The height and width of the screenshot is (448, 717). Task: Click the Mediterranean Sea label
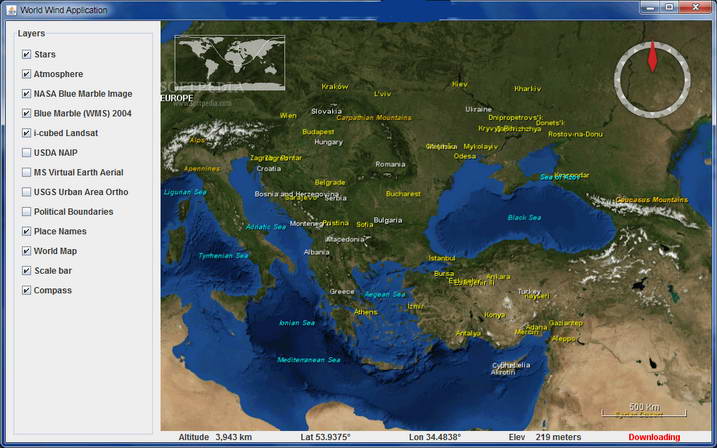tap(309, 360)
